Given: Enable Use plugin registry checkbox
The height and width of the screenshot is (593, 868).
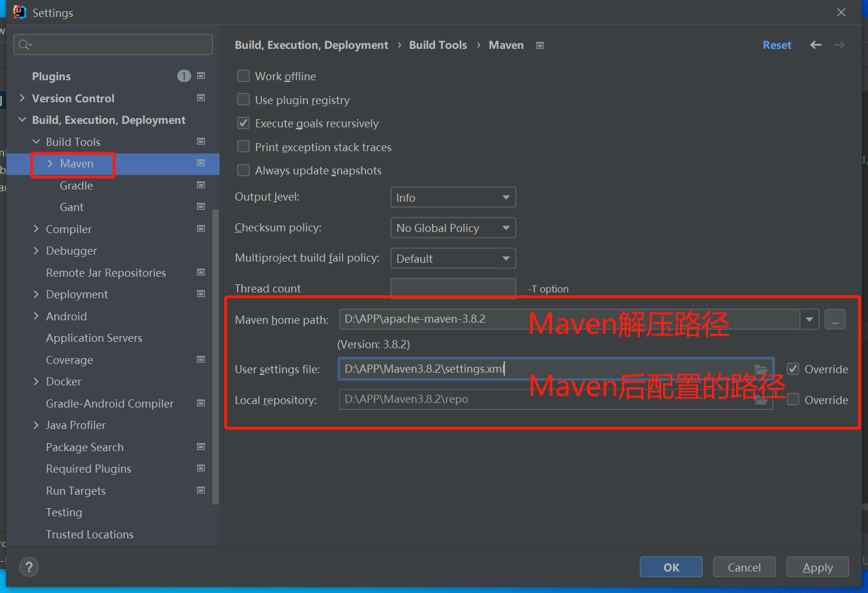Looking at the screenshot, I should 243,100.
